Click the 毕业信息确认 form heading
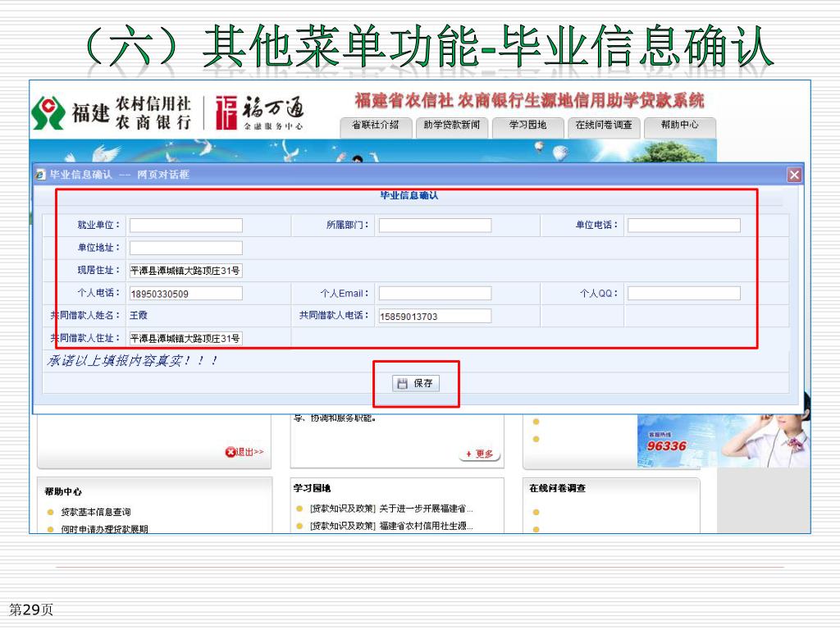840x630 pixels. [409, 195]
